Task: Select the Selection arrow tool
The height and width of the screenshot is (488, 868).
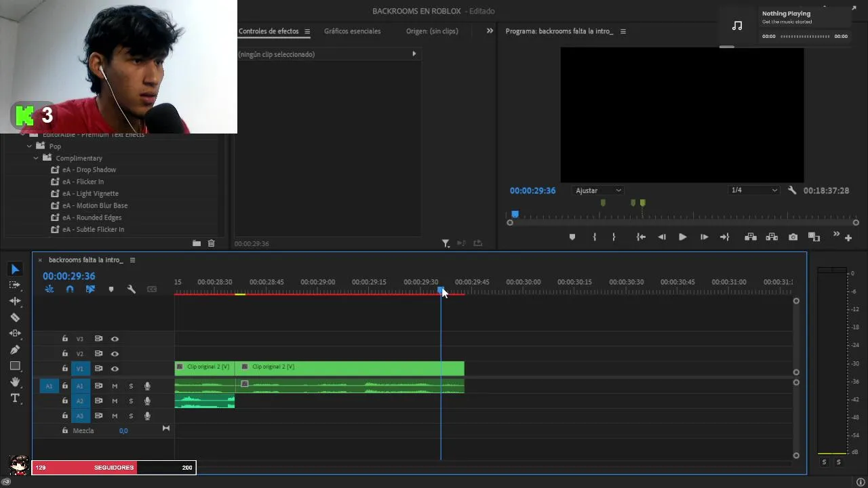Action: coord(15,269)
